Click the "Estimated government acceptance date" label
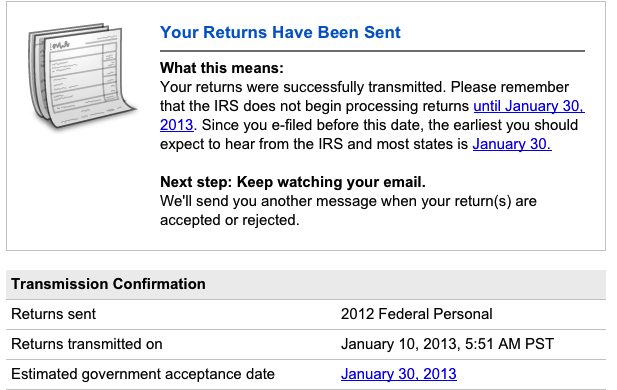Viewport: 617px width, 390px height. 143,374
